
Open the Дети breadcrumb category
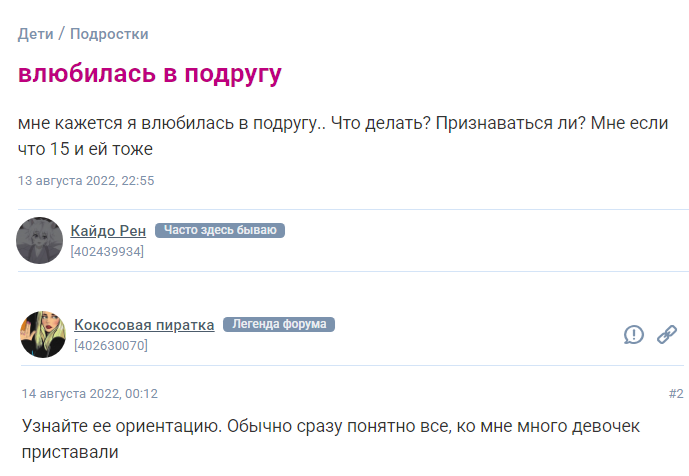(x=36, y=34)
